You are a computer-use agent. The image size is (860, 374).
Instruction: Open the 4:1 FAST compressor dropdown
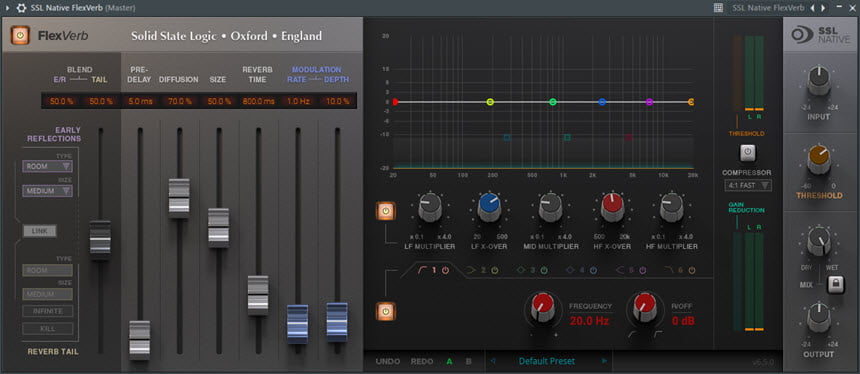pos(748,185)
